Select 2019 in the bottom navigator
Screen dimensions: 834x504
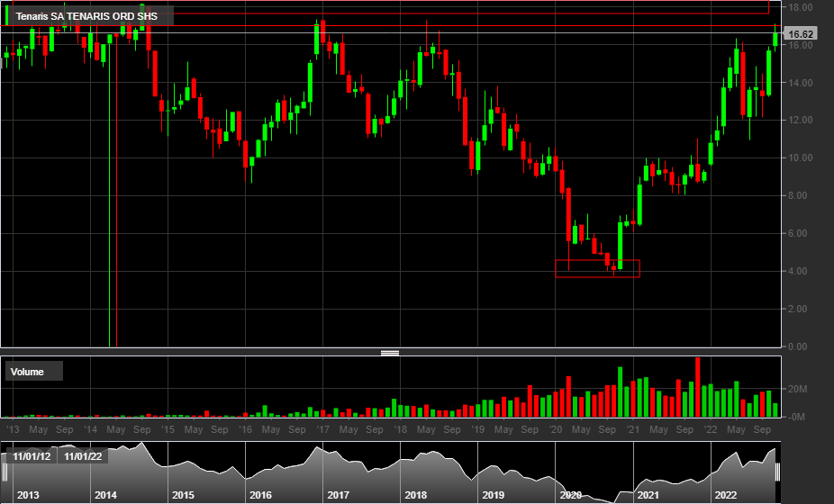point(493,495)
